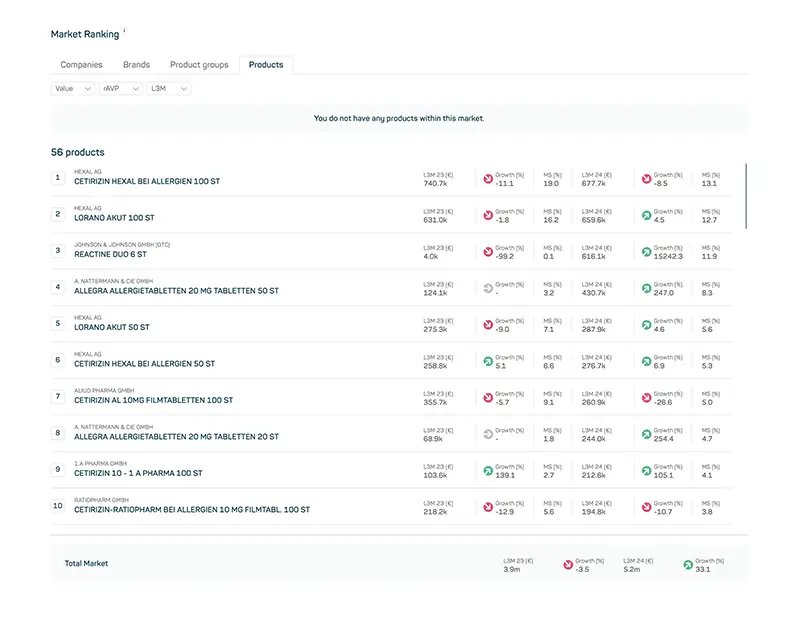Open product CETIRIZIN HEXAL BEI ALLERGIEN 50 ST
This screenshot has height=624, width=800.
click(144, 364)
